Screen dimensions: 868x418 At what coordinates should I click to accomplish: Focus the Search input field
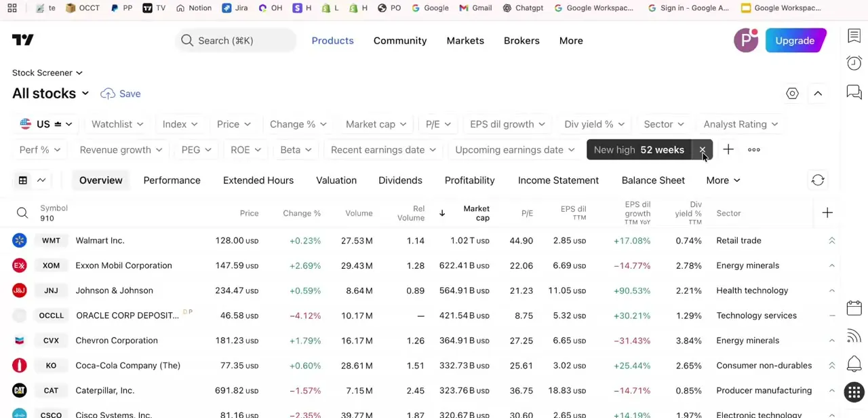(235, 41)
